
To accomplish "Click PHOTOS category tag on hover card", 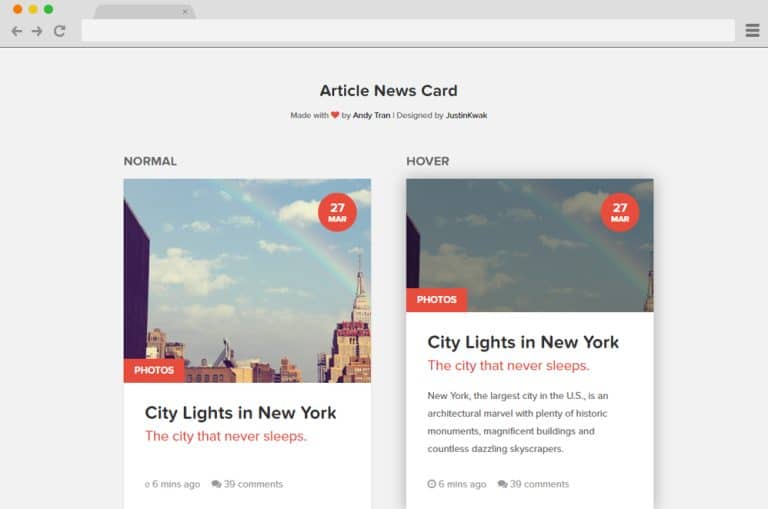I will (x=436, y=299).
